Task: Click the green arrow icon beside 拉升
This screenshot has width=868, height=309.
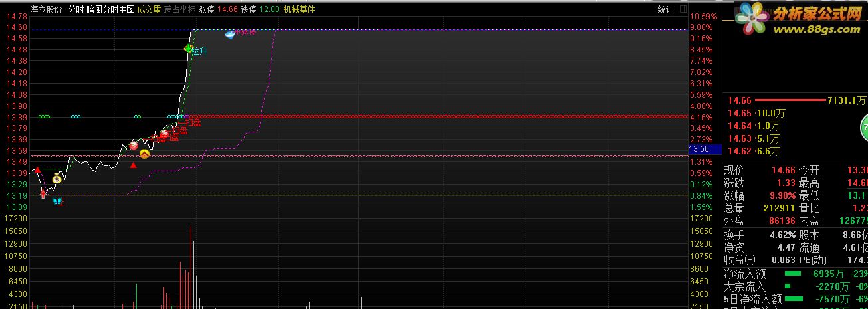Action: point(189,49)
